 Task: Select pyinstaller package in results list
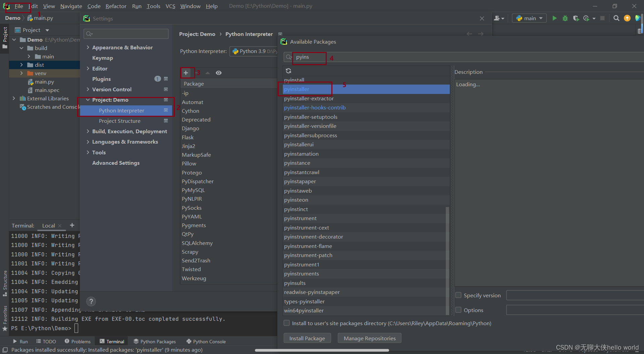coord(366,89)
